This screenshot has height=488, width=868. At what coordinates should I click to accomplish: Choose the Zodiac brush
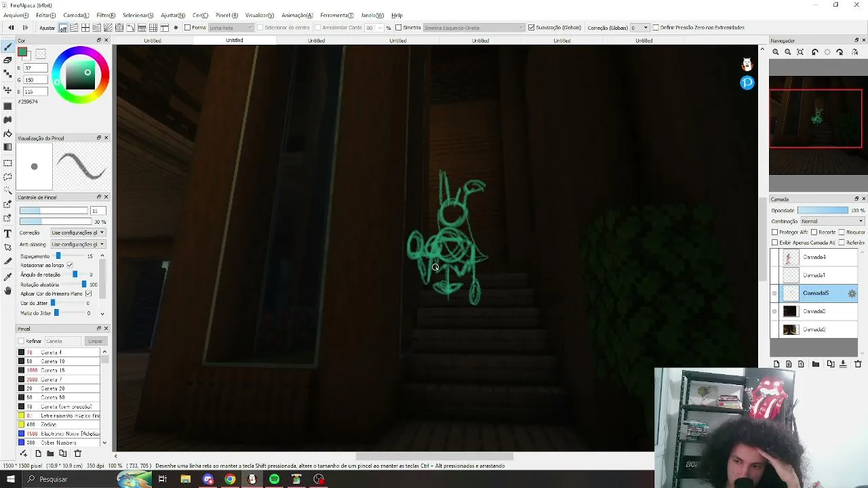click(x=59, y=425)
